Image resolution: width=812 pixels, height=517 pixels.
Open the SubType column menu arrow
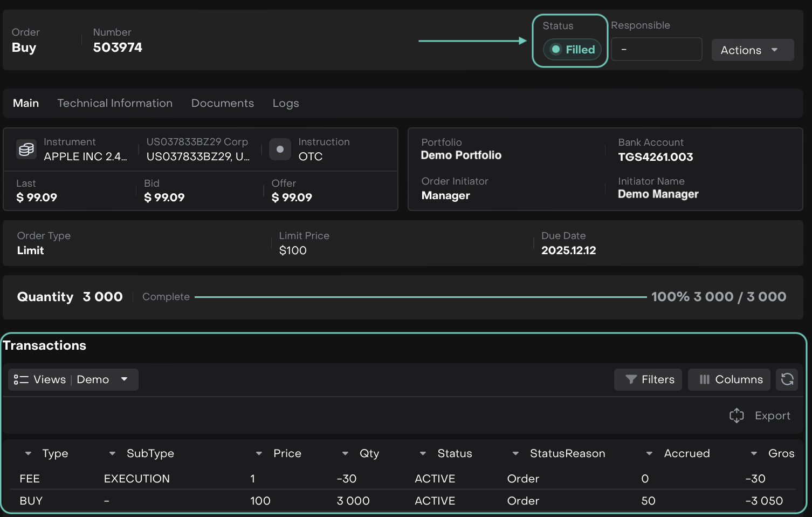(112, 454)
